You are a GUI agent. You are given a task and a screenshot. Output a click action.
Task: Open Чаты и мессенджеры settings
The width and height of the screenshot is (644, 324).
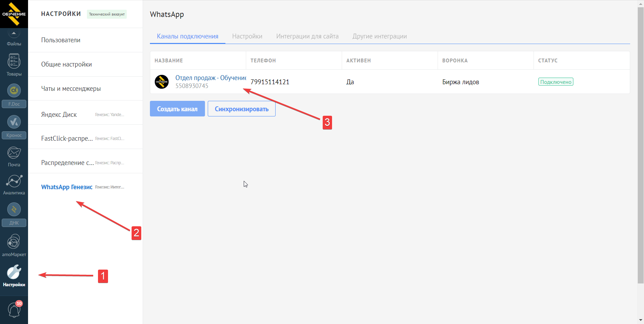click(85, 89)
